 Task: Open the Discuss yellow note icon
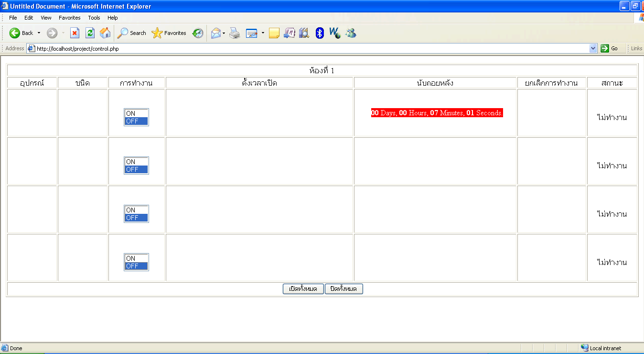tap(274, 33)
